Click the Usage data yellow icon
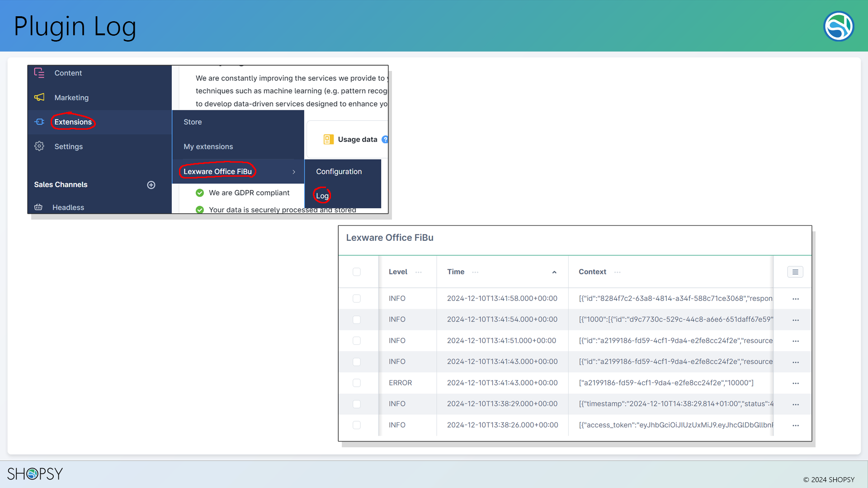 click(329, 140)
